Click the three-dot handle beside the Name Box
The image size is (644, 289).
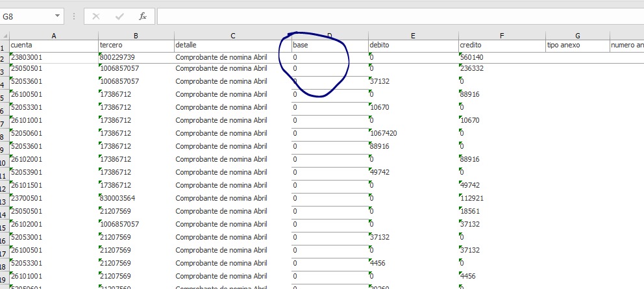tap(74, 16)
